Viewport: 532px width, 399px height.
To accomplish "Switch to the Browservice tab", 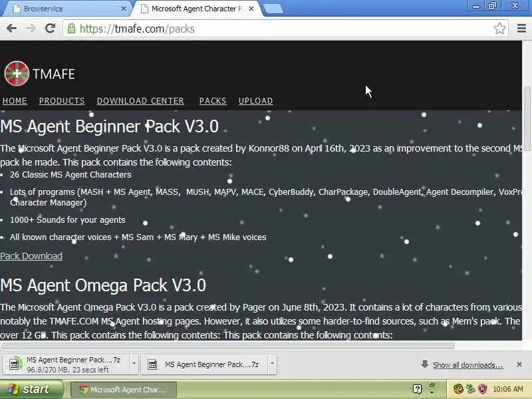I will pos(66,9).
